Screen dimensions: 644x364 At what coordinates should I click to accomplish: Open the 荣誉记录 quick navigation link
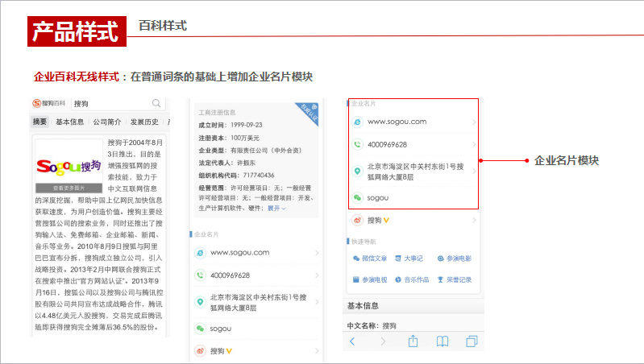point(455,280)
